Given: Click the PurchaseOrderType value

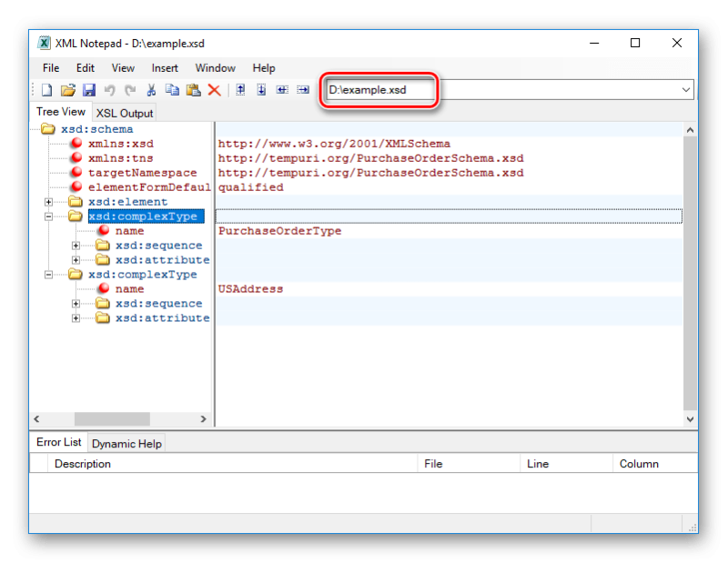Looking at the screenshot, I should click(x=280, y=231).
